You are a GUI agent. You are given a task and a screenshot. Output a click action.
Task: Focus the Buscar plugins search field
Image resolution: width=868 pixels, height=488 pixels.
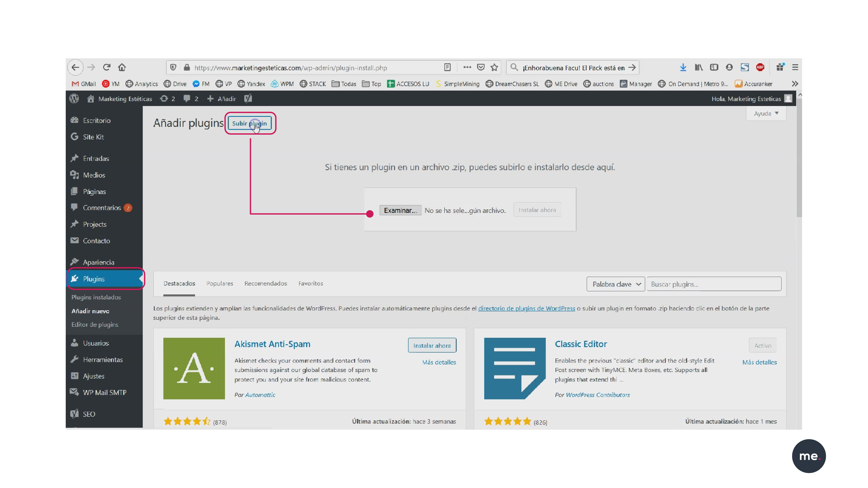(714, 284)
